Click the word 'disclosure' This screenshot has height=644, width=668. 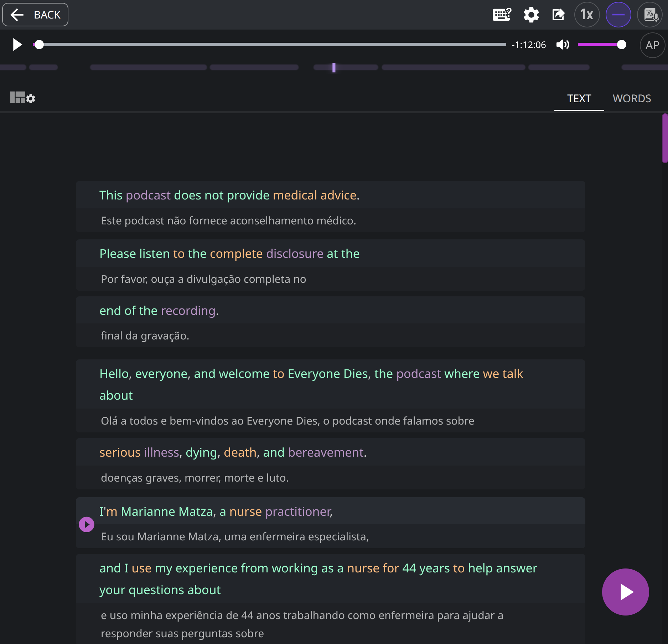point(295,254)
